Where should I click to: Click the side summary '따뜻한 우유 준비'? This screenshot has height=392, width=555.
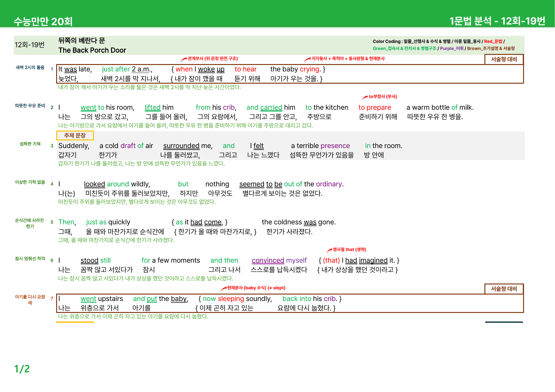click(30, 106)
